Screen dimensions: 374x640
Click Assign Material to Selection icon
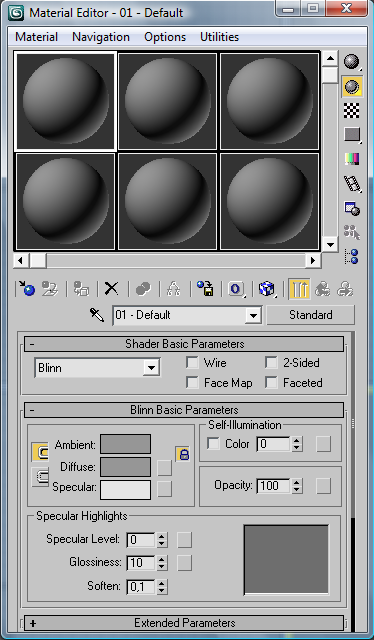pos(81,289)
